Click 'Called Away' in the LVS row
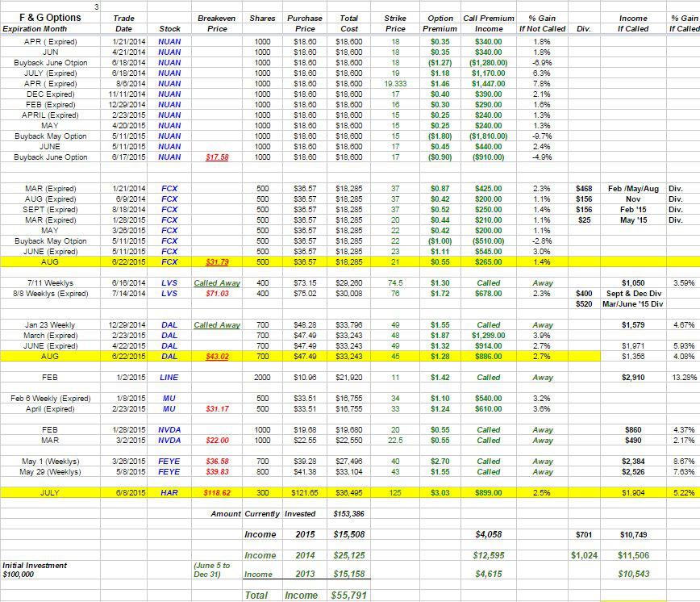Screen dimensions: 700x602 point(217,283)
